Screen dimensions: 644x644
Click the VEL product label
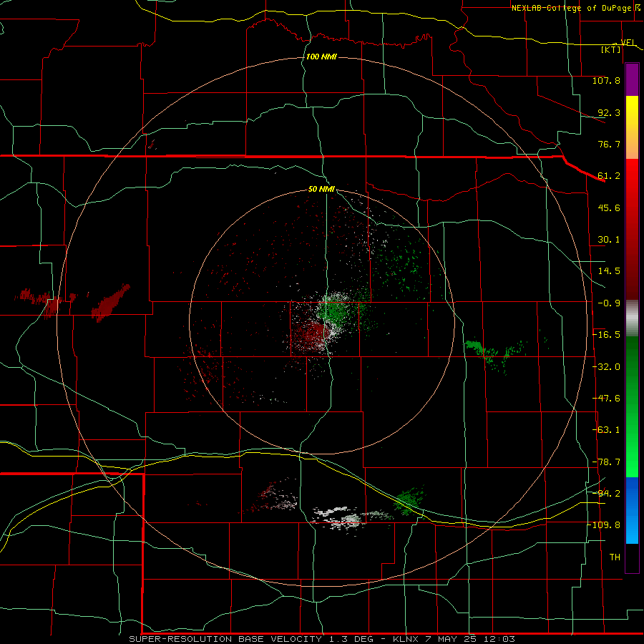click(628, 42)
